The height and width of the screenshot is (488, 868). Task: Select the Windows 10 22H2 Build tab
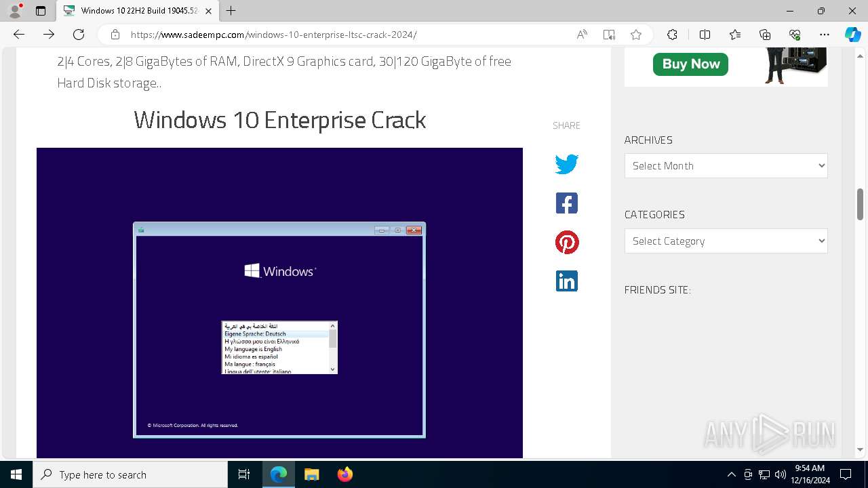click(x=138, y=11)
